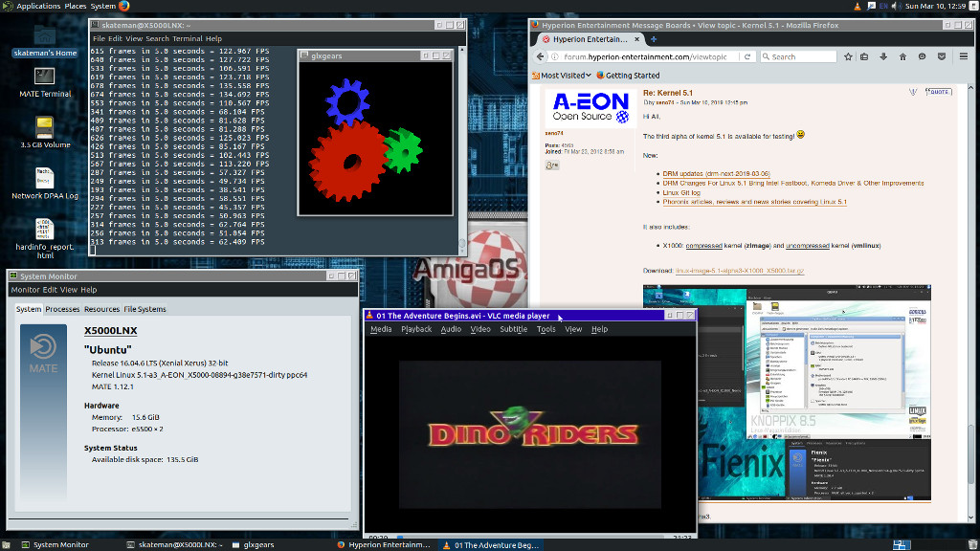This screenshot has height=551, width=980.
Task: Open the Monitor menu in System Monitor
Action: [x=25, y=290]
